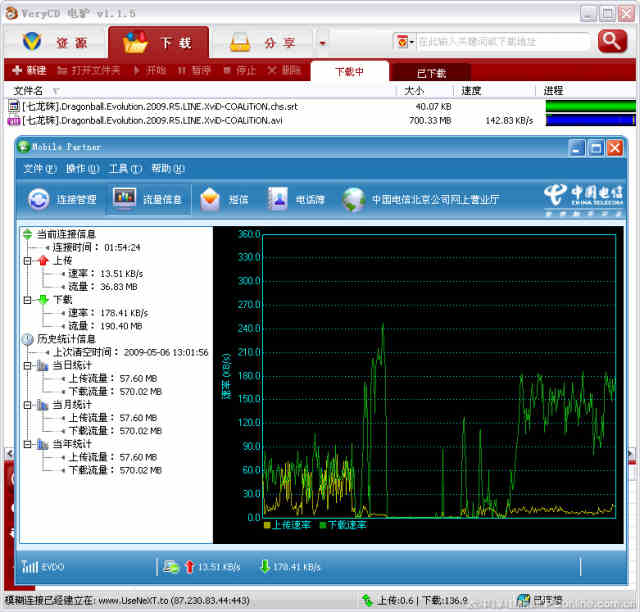This screenshot has height=612, width=640.
Task: Sort by the 速度 speed column header
Action: click(471, 91)
